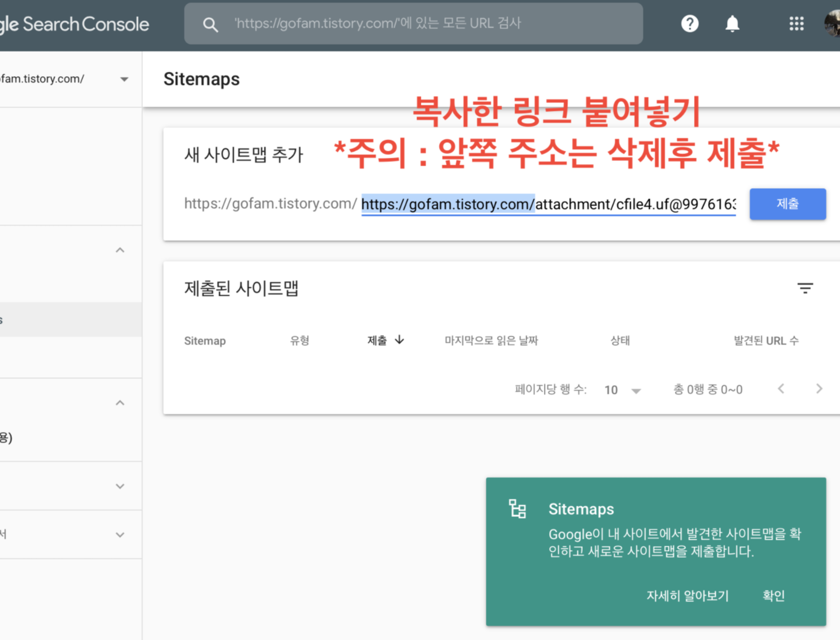Click the 제출된 사이트맵 heading
This screenshot has height=640, width=840.
point(241,288)
